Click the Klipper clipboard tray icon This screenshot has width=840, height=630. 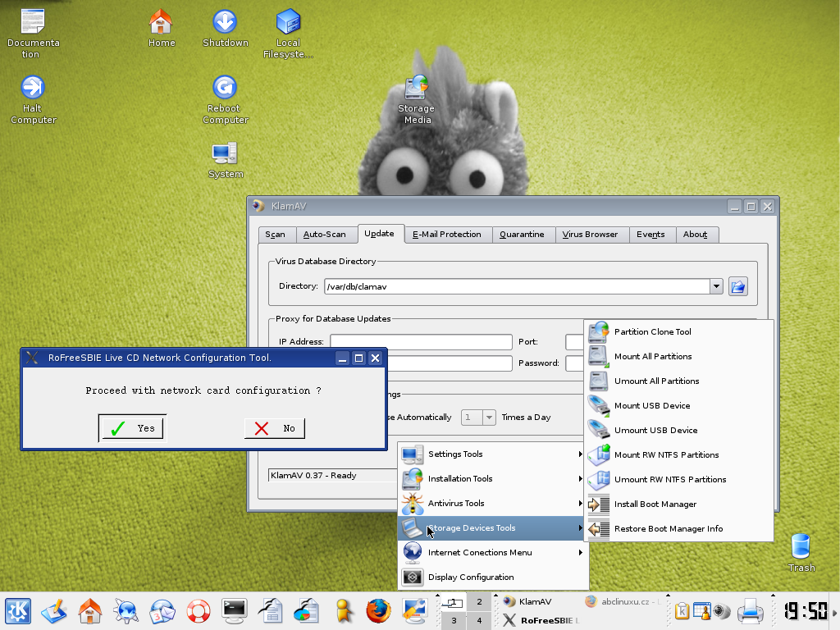click(x=682, y=610)
